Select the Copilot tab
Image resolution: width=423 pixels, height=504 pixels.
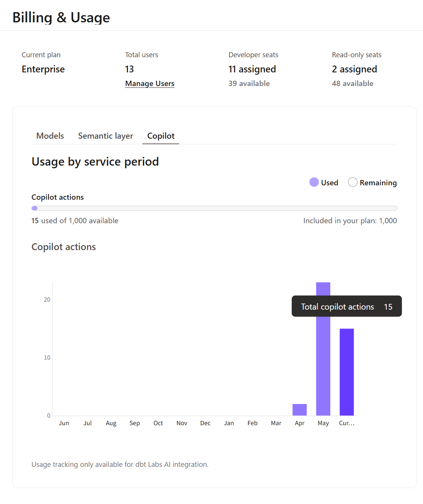point(161,136)
